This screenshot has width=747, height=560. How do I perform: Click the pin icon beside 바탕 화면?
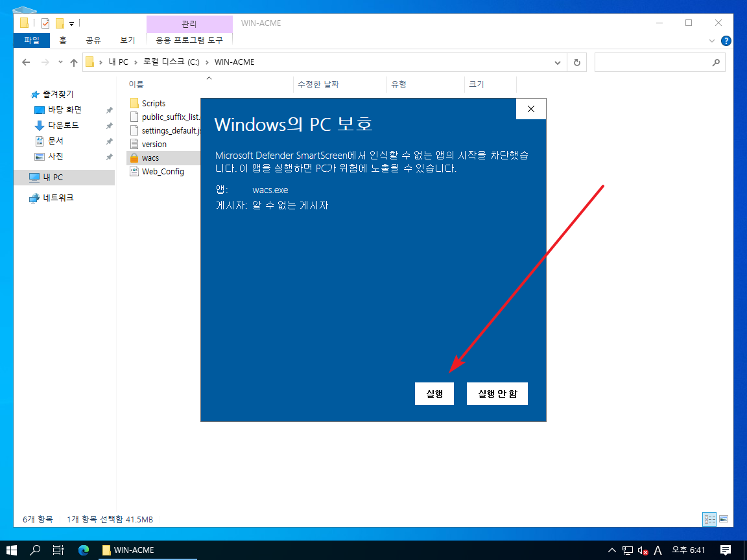tap(109, 110)
